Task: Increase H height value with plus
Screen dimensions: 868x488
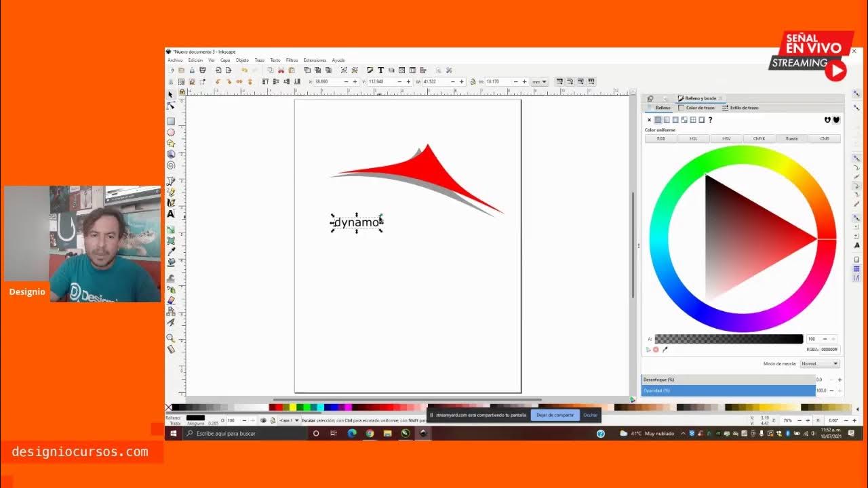Action: (x=524, y=81)
